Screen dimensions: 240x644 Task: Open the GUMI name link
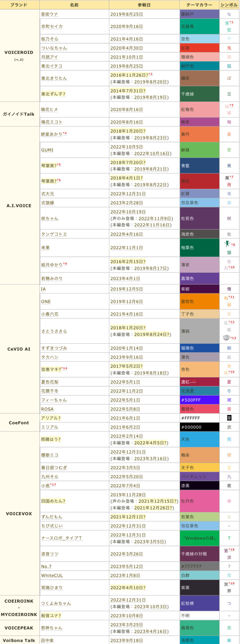[47, 150]
